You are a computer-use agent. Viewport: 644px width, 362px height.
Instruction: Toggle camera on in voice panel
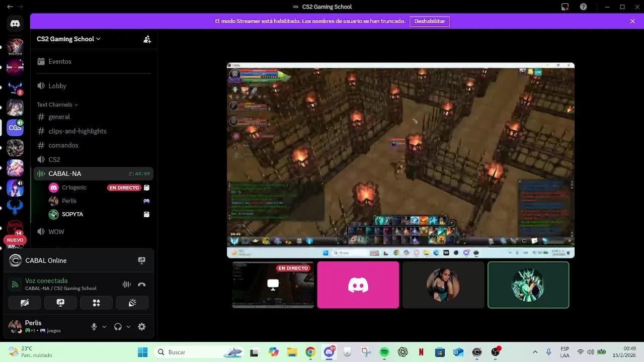(x=24, y=303)
